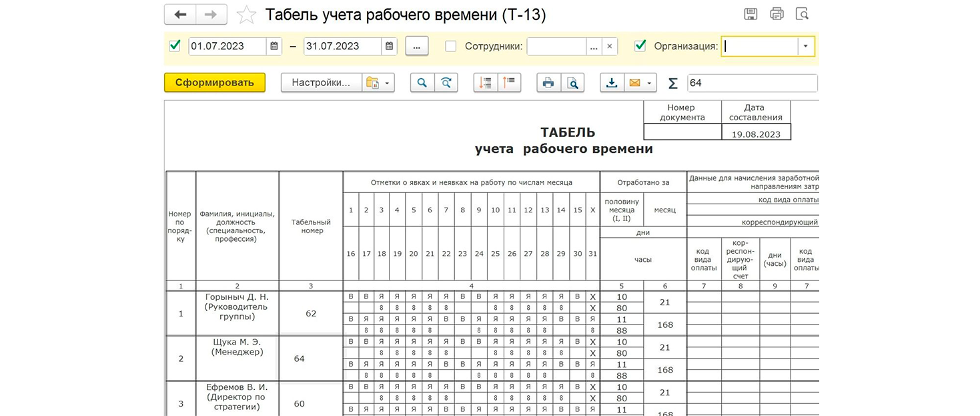980x416 pixels.
Task: Select the Щука М. Э. employee cell
Action: coord(237,358)
